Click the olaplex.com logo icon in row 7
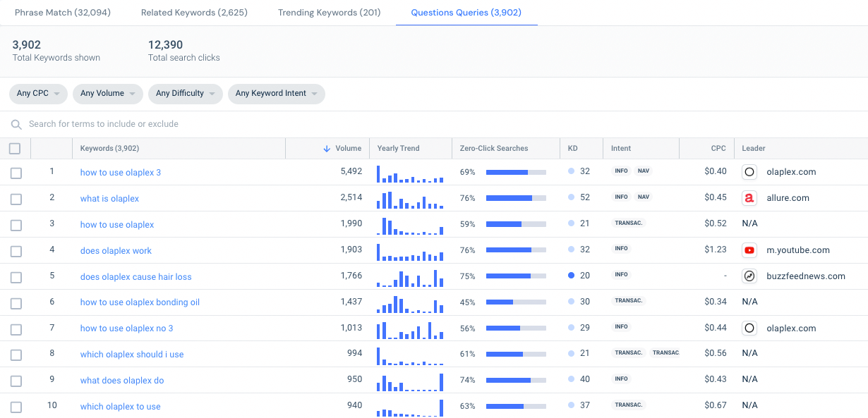Screen dimensions: 868x418 click(x=749, y=328)
